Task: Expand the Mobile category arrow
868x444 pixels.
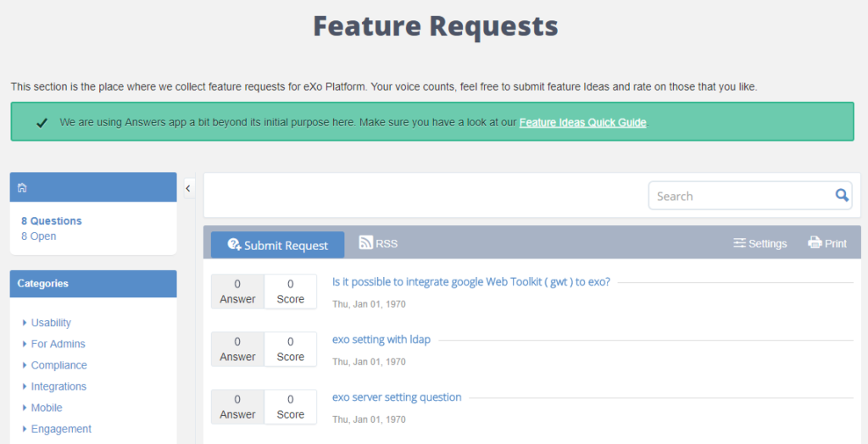Action: click(x=25, y=408)
